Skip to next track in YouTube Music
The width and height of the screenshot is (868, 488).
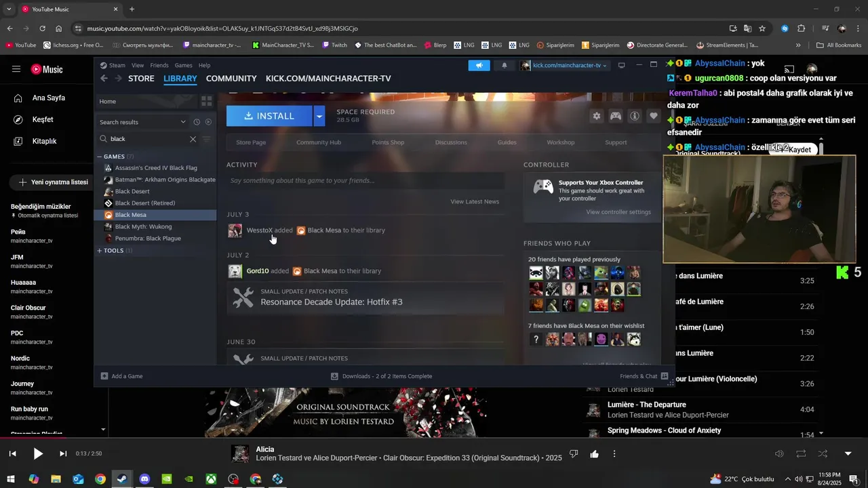click(x=63, y=453)
